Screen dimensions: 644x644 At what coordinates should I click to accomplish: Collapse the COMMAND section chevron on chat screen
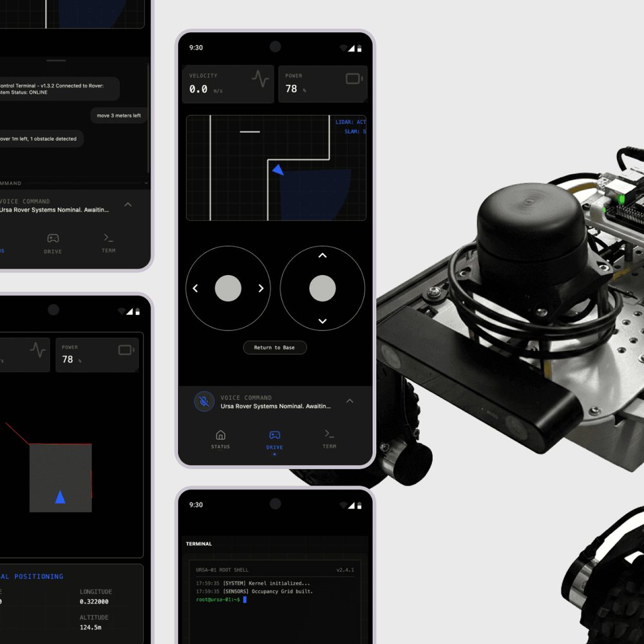coord(146,183)
